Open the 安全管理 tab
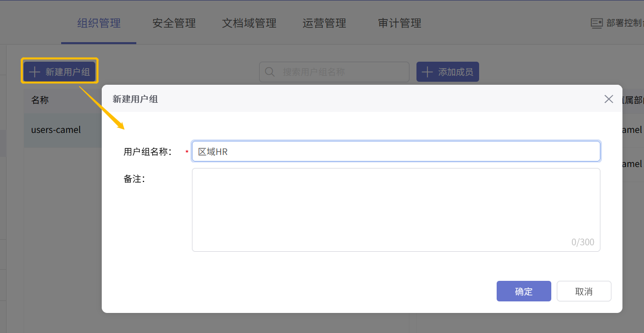 [174, 23]
